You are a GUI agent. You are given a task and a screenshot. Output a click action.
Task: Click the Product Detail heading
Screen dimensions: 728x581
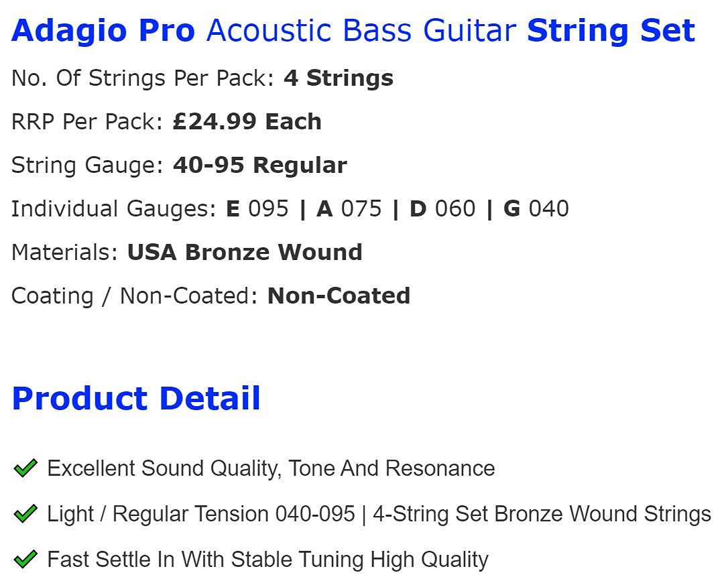pos(136,398)
